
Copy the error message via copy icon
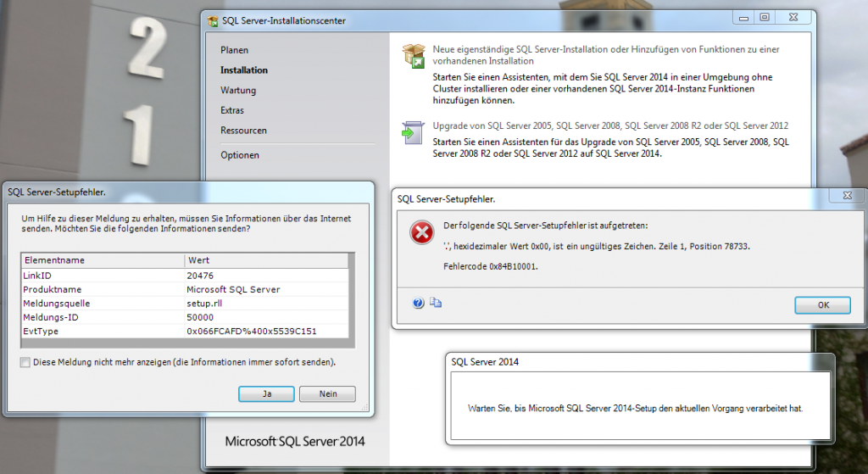point(436,303)
